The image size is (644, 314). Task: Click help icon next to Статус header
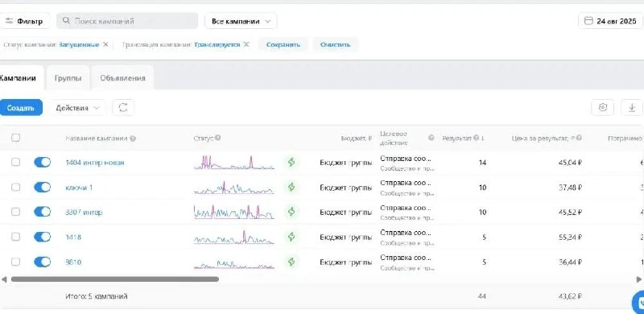coord(217,138)
